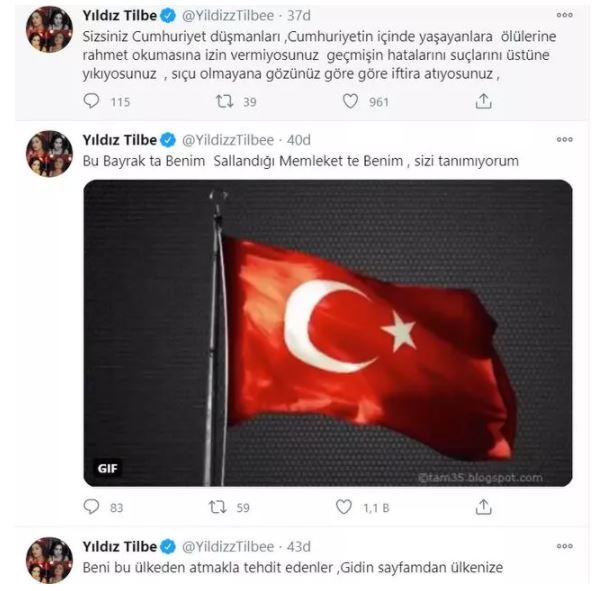The height and width of the screenshot is (591, 601).
Task: Open @YildizzTilbee handle on the 37d tweet
Action: 228,16
